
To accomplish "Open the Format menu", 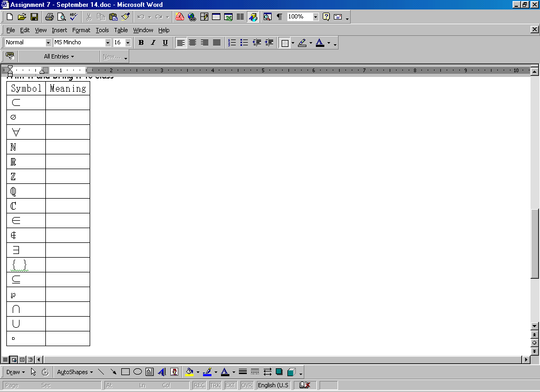I will 81,30.
